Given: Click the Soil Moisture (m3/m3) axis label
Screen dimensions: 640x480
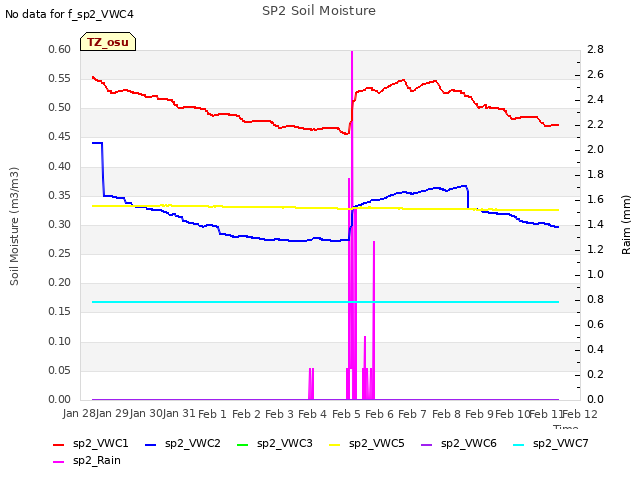Looking at the screenshot, I should click(14, 226).
